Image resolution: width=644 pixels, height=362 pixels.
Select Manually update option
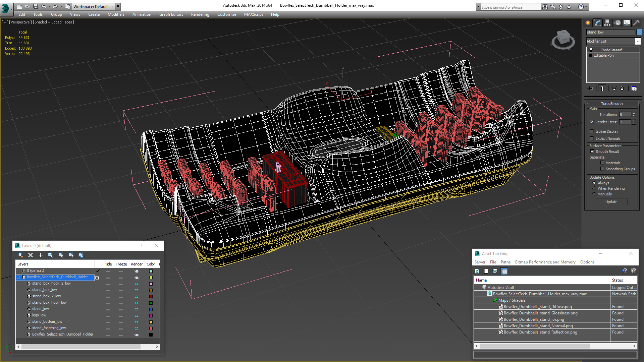(x=594, y=194)
